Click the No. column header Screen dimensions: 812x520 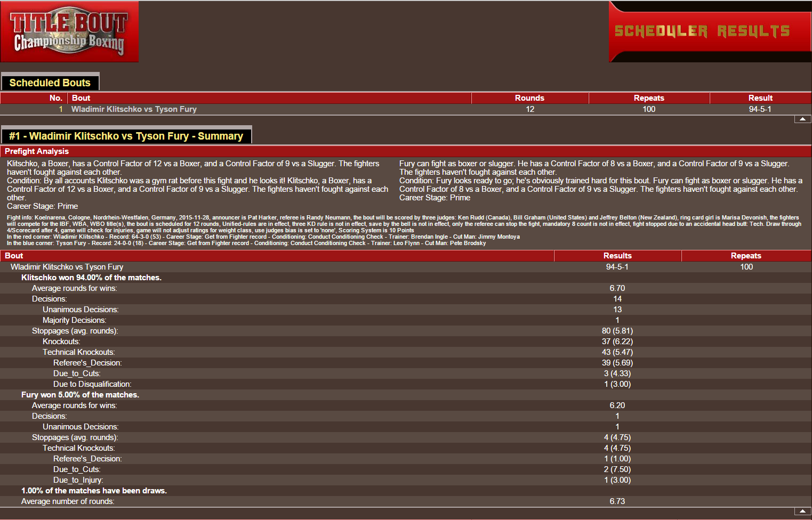coord(55,98)
